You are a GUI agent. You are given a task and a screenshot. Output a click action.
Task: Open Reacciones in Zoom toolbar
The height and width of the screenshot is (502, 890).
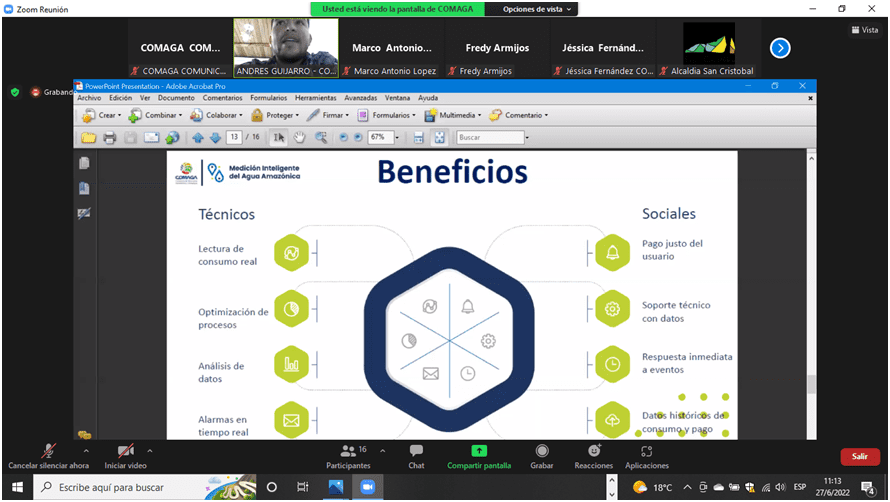coord(594,452)
